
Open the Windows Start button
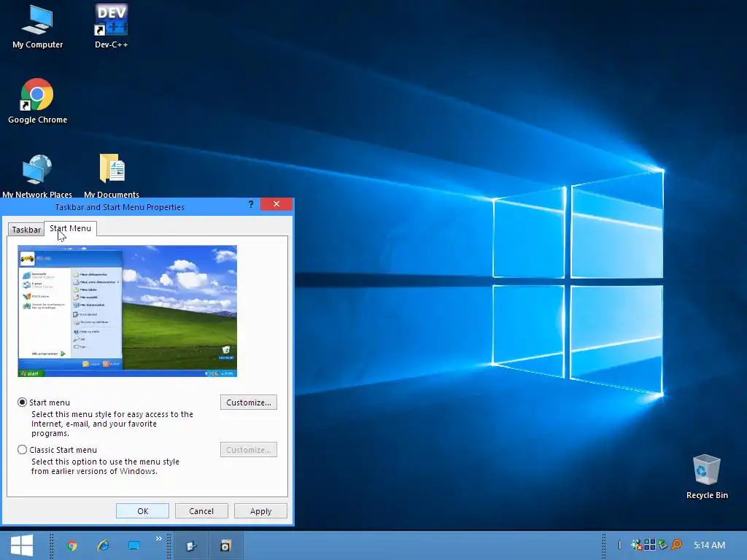[x=22, y=545]
